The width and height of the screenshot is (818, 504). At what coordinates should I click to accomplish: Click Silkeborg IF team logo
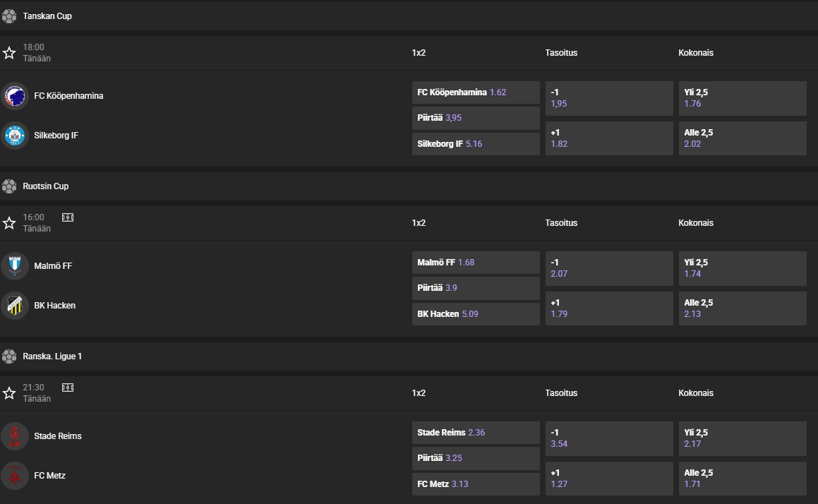point(15,136)
